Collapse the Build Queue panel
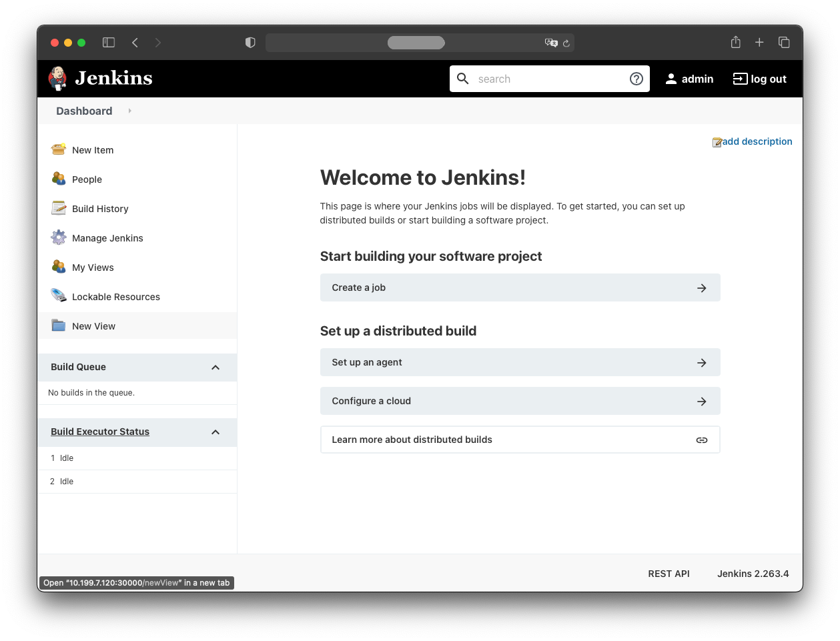 click(215, 367)
